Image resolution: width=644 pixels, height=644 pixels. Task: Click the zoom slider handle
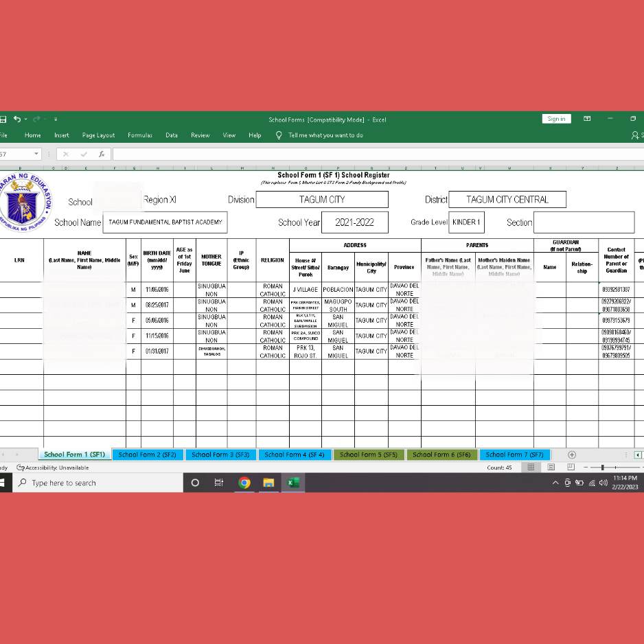coord(603,468)
